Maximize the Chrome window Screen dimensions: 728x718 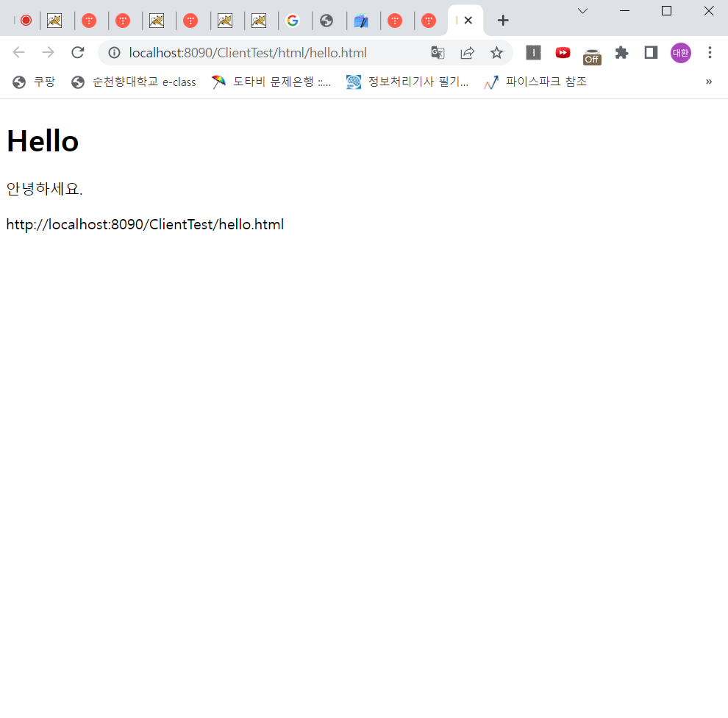coord(666,11)
